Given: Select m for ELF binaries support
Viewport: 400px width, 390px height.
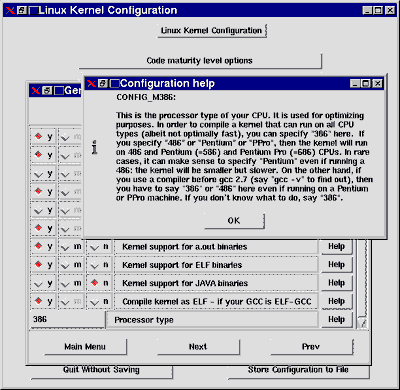Looking at the screenshot, I should pos(71,265).
